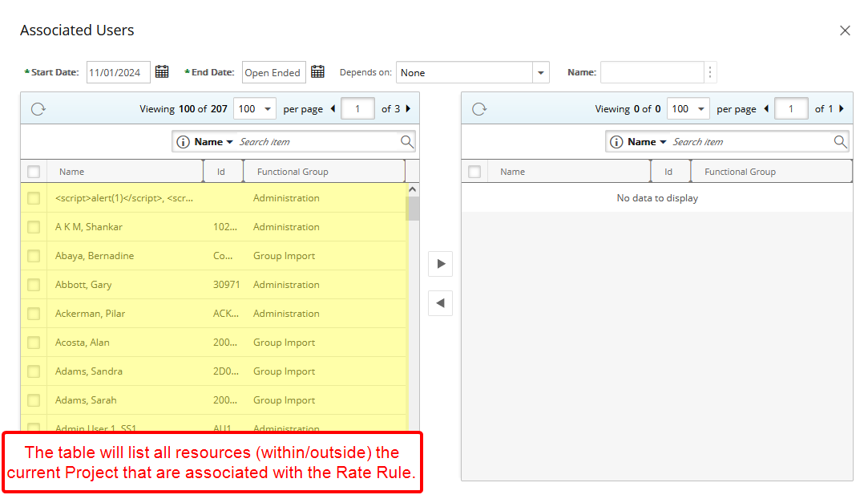Check the box for script alert user row
The height and width of the screenshot is (503, 868).
(34, 198)
